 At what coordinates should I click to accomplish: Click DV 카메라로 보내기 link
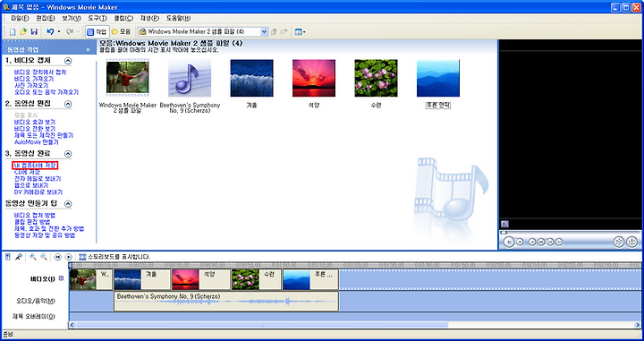pyautogui.click(x=38, y=192)
